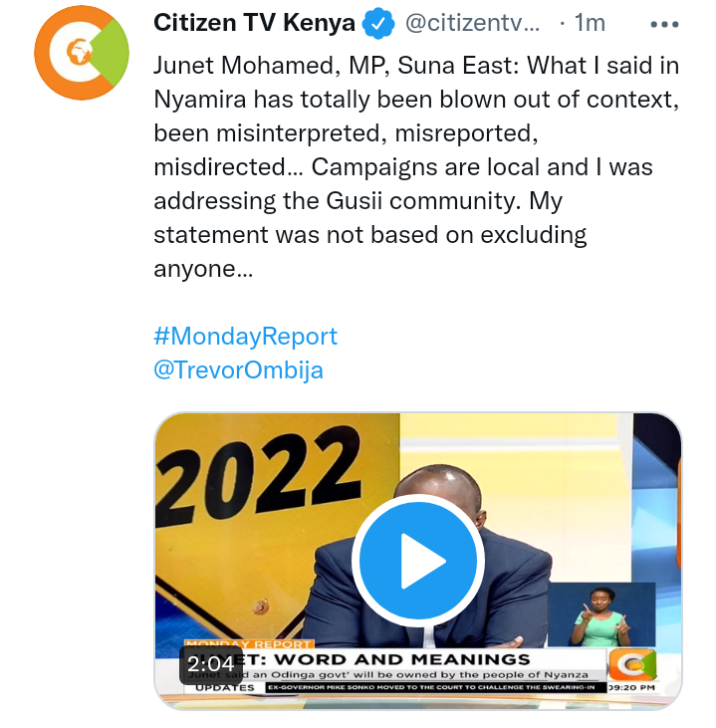The image size is (716, 728).
Task: Click the Monday Report tag in video
Action: (249, 644)
